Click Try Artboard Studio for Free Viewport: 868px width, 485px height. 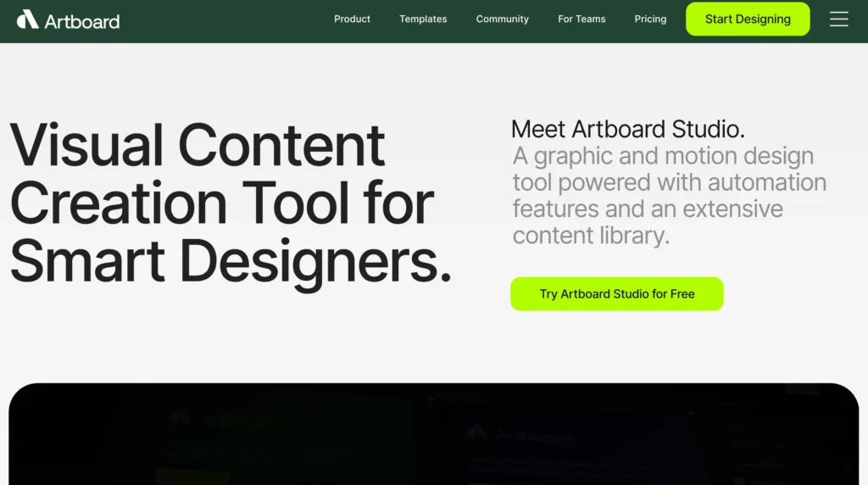click(617, 294)
